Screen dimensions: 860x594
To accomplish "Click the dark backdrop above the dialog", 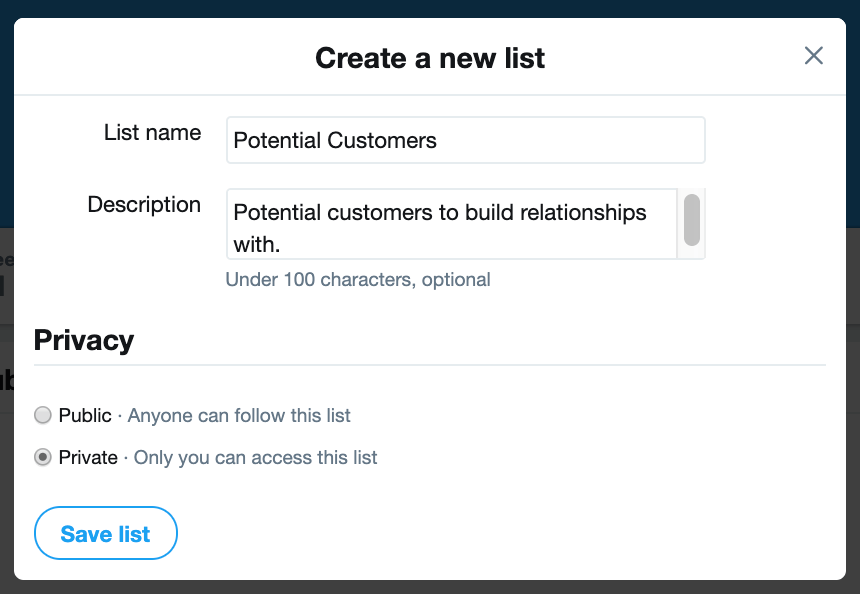I will 430,8.
